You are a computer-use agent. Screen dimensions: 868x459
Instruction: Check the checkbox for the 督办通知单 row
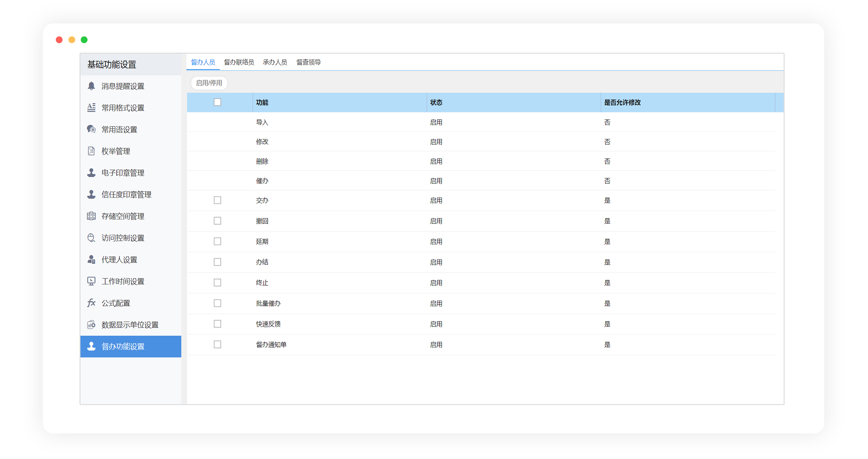[x=217, y=344]
